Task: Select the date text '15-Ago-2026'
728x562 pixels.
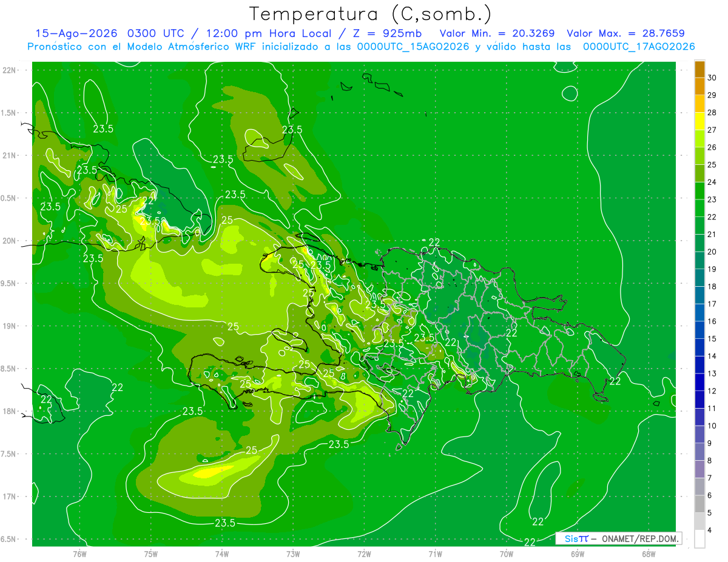Action: 76,34
